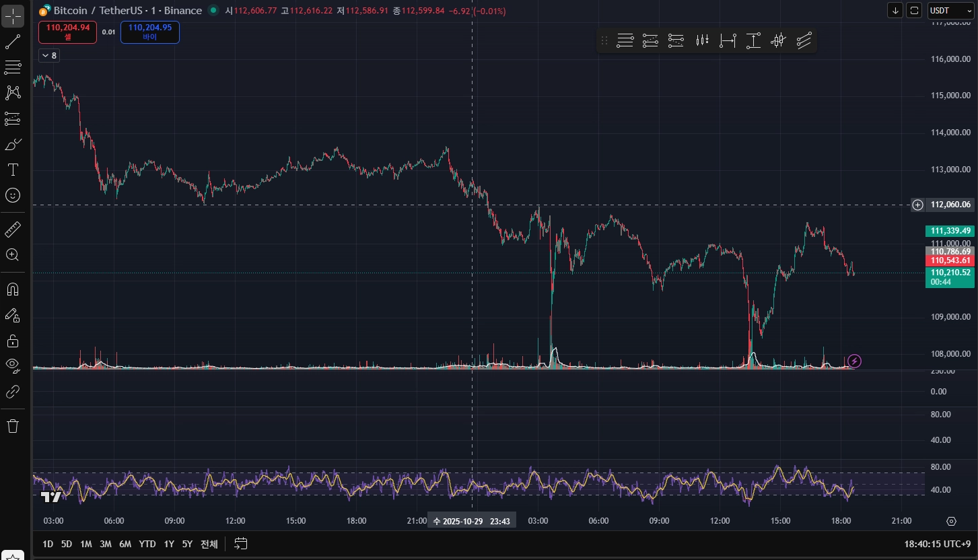Viewport: 978px width, 560px height.
Task: Select the 3M time range
Action: pyautogui.click(x=106, y=544)
